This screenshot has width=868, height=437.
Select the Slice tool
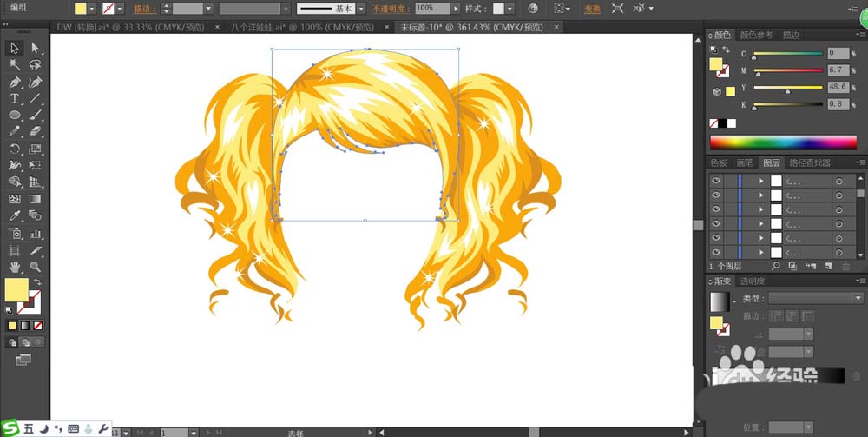[36, 250]
